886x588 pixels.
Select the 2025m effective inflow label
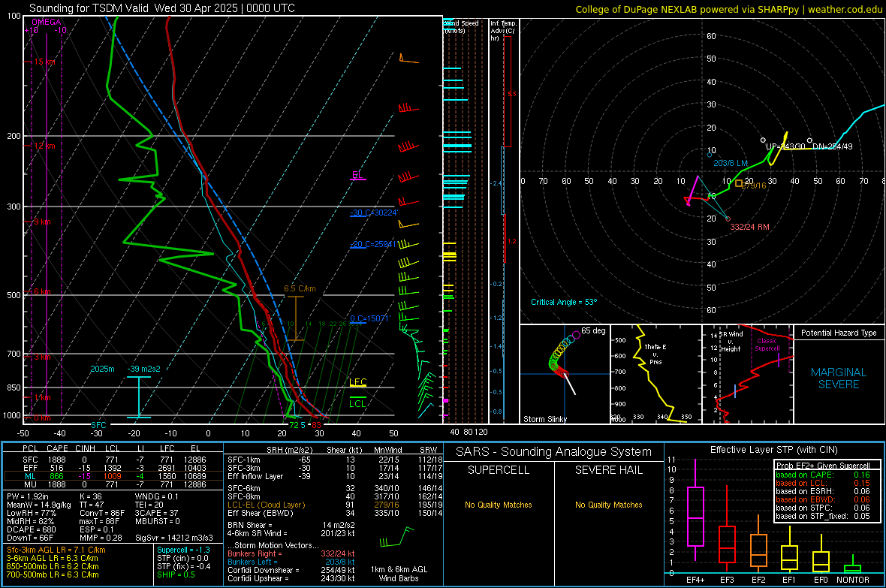[x=102, y=369]
